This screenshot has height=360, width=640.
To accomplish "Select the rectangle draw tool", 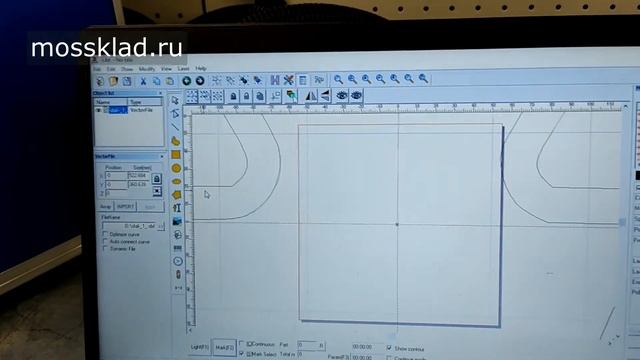I will (176, 155).
